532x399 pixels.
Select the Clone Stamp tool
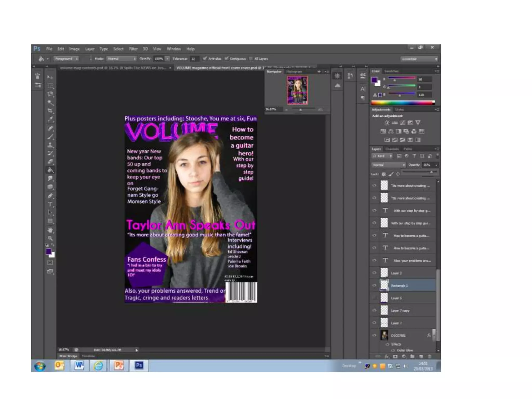(x=50, y=145)
